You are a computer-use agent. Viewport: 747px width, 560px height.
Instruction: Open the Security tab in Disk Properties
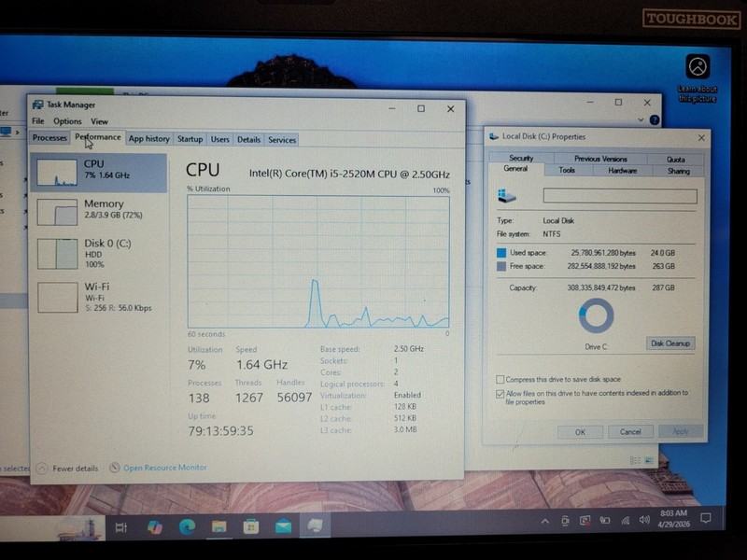[x=521, y=158]
